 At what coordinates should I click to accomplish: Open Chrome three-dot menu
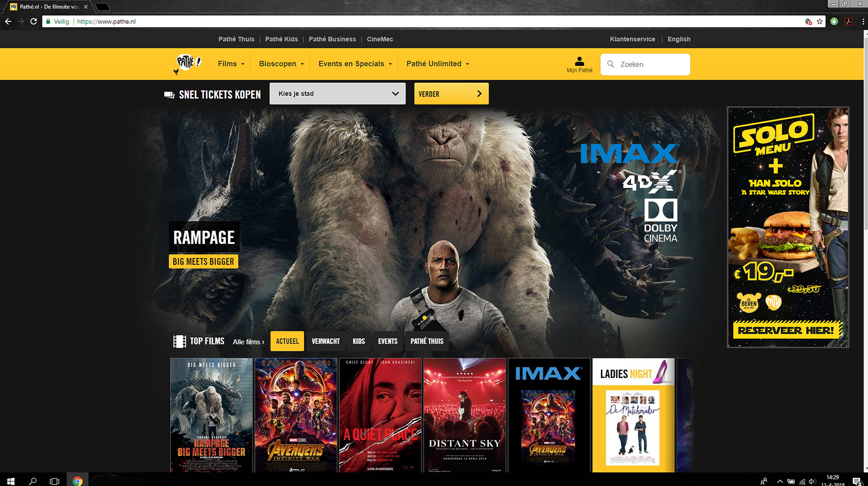click(863, 21)
